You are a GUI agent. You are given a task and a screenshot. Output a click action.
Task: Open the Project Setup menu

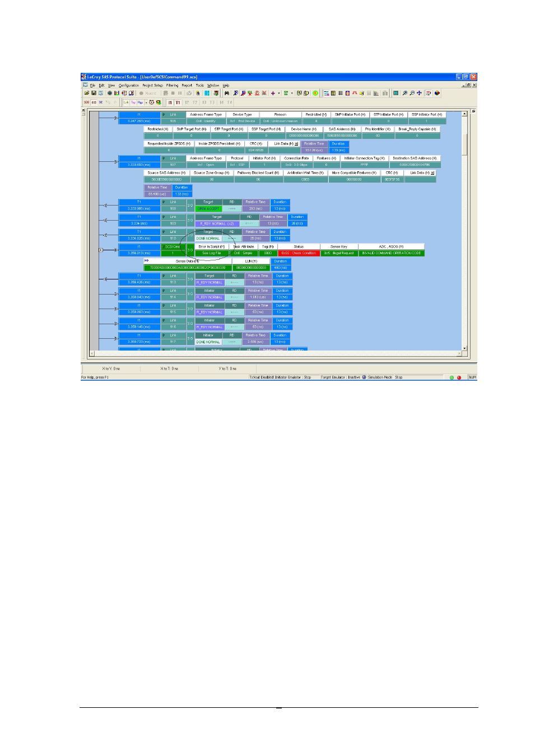point(153,85)
